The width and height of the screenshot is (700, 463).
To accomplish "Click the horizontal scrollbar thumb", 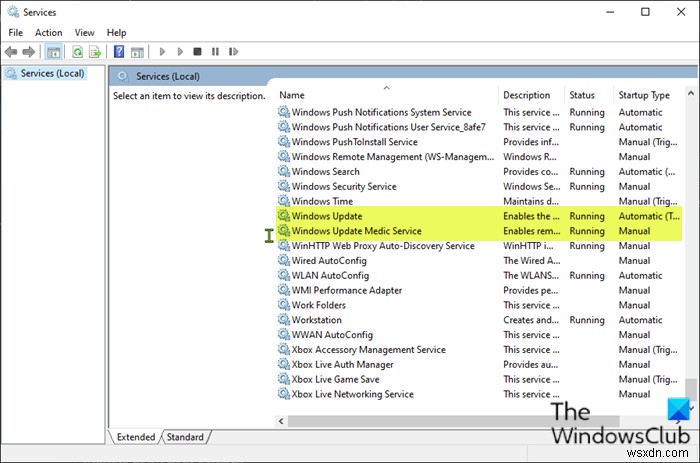I will point(454,421).
